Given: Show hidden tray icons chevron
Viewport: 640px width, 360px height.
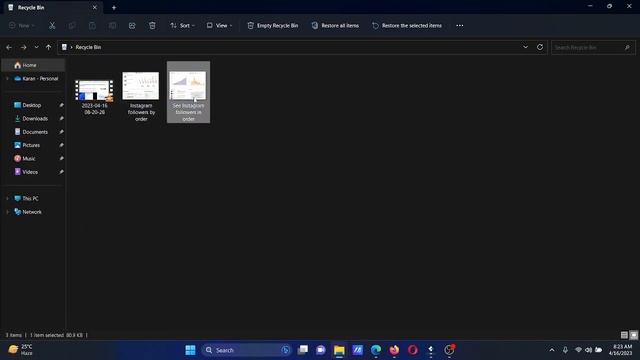Looking at the screenshot, I should pyautogui.click(x=552, y=350).
